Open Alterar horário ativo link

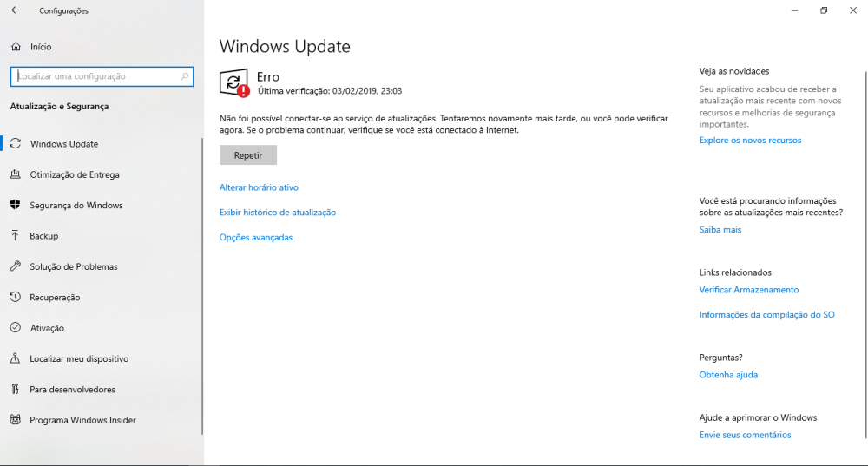(x=259, y=187)
